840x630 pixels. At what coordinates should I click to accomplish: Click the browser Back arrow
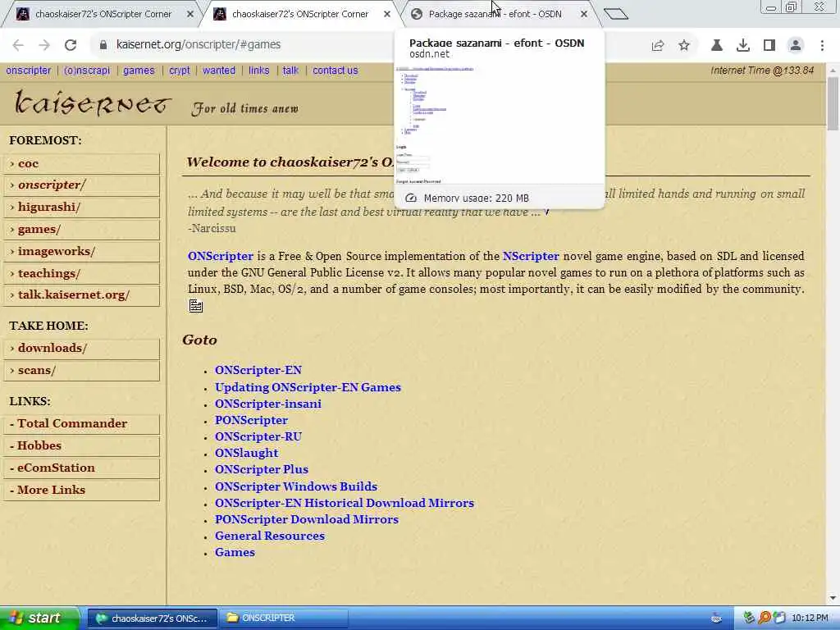click(18, 45)
